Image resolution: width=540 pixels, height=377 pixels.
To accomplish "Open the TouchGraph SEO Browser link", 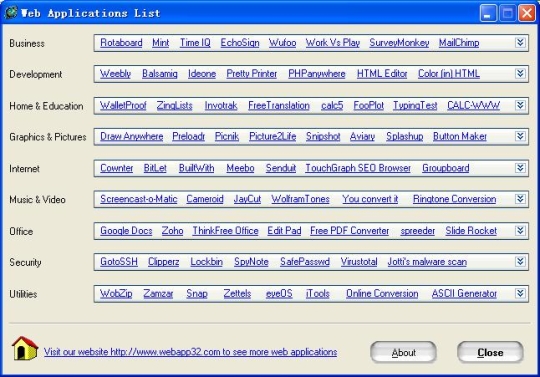I will coord(358,168).
